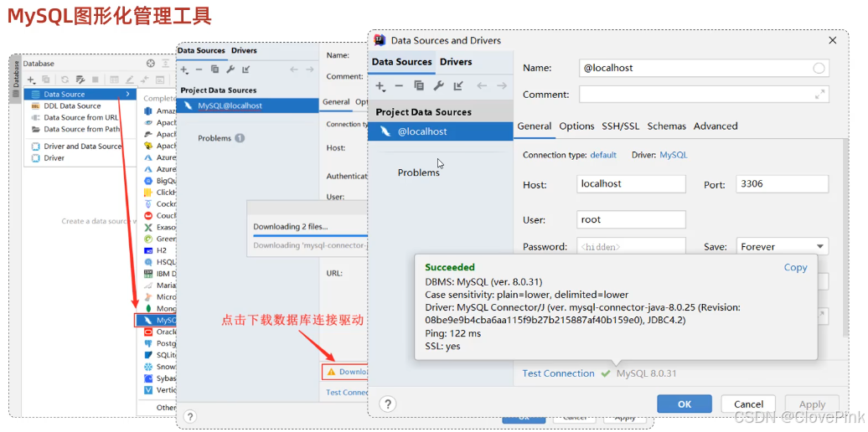Click Test Connection link in front dialog
The height and width of the screenshot is (432, 868).
click(558, 373)
